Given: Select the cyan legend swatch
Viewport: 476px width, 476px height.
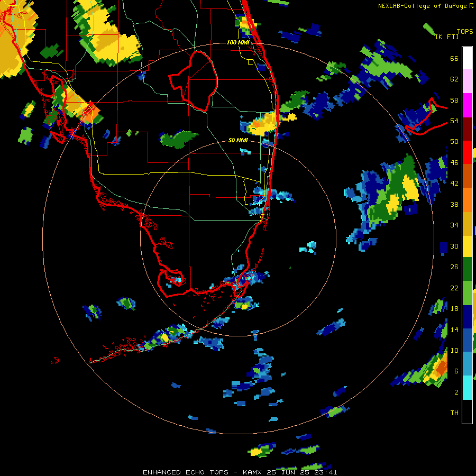Looking at the screenshot, I should [467, 388].
